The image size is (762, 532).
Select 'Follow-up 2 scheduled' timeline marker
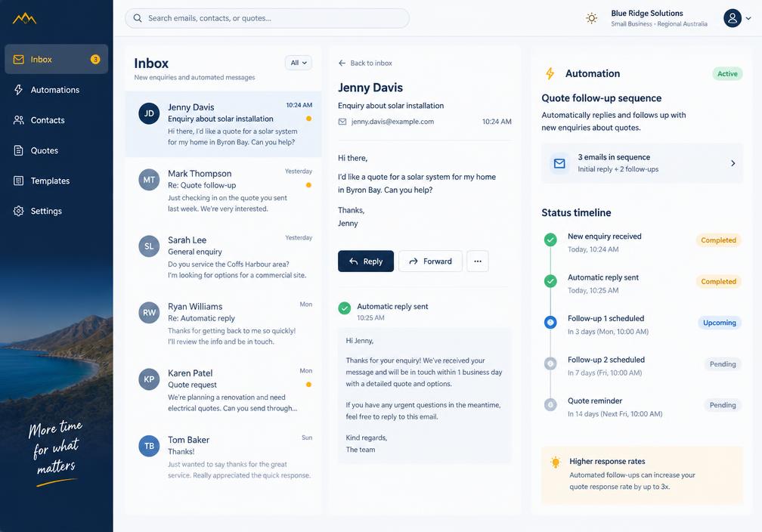pos(550,363)
